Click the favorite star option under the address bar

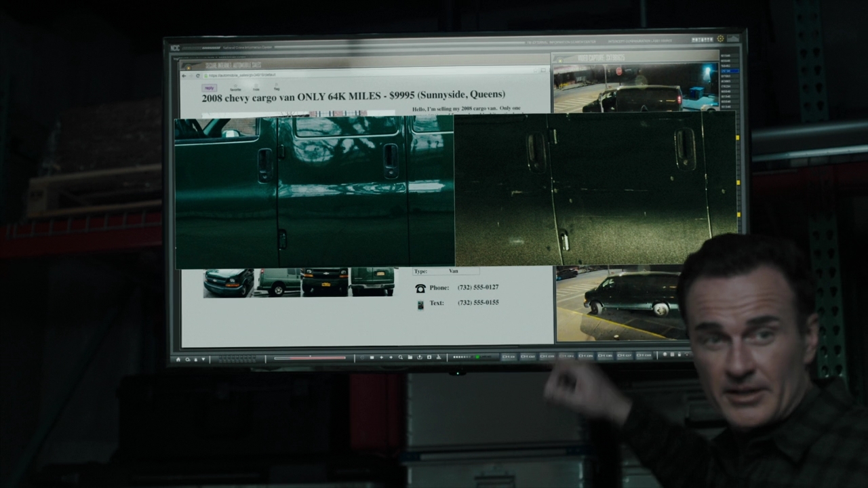[x=235, y=87]
